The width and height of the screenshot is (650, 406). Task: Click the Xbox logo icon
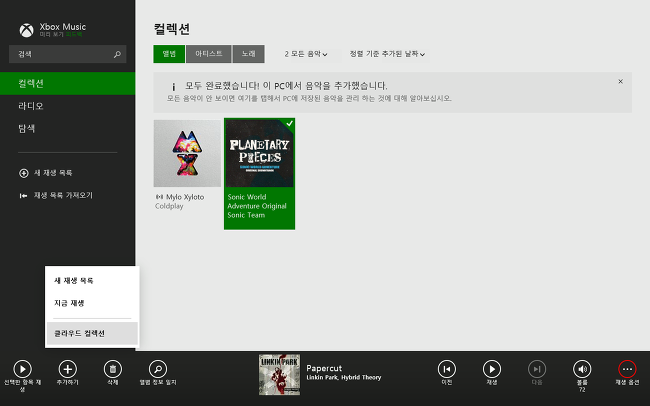pos(27,30)
